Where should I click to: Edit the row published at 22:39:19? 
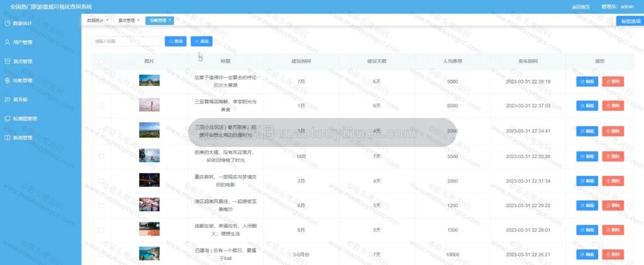[587, 82]
